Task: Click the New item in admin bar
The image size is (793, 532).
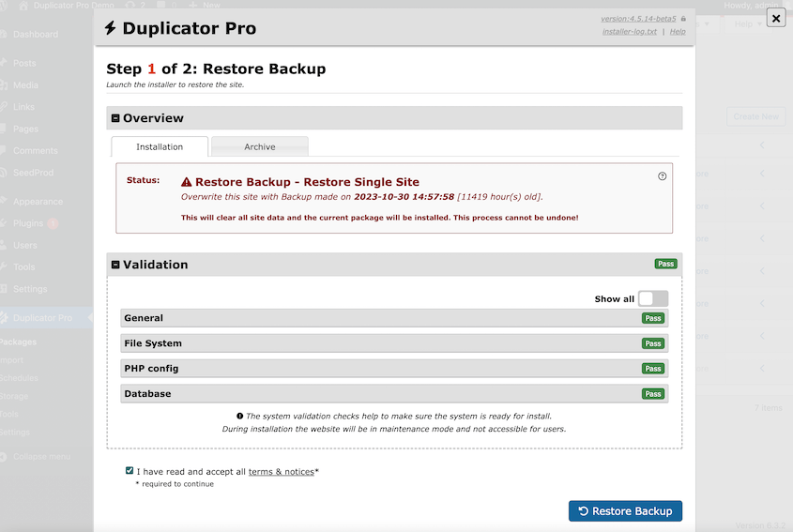Action: point(205,5)
